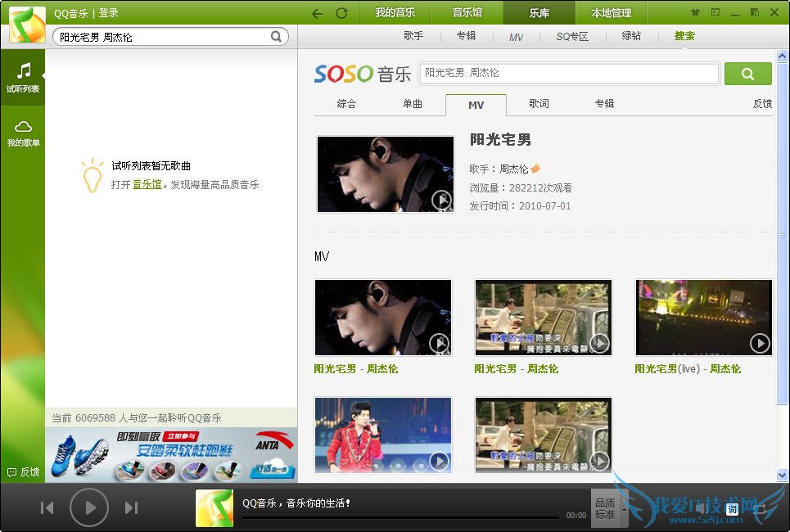The width and height of the screenshot is (790, 532).
Task: Click the vertical scrollbar thumb
Action: pos(782,232)
